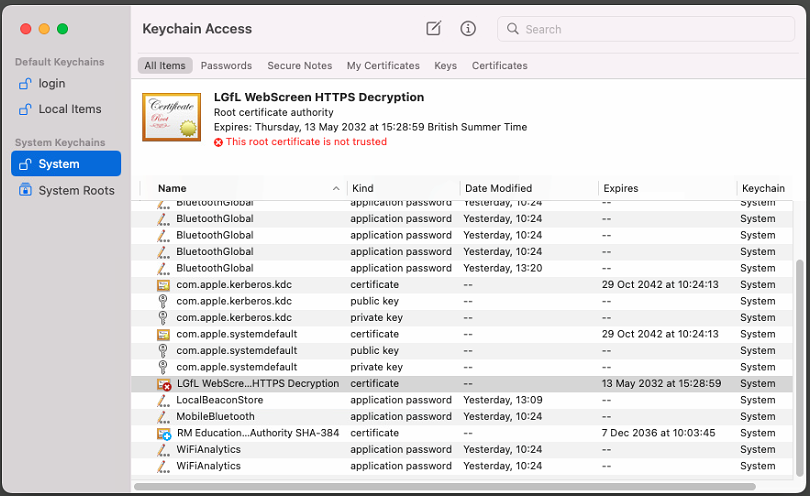The image size is (810, 496).
Task: Open Local Items keychain
Action: tap(69, 109)
